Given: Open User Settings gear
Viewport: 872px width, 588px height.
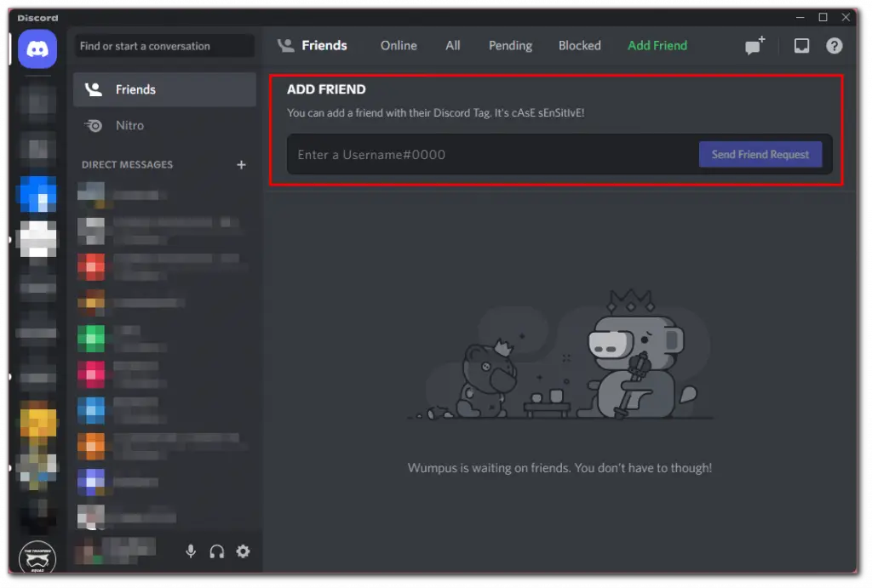Looking at the screenshot, I should click(244, 551).
